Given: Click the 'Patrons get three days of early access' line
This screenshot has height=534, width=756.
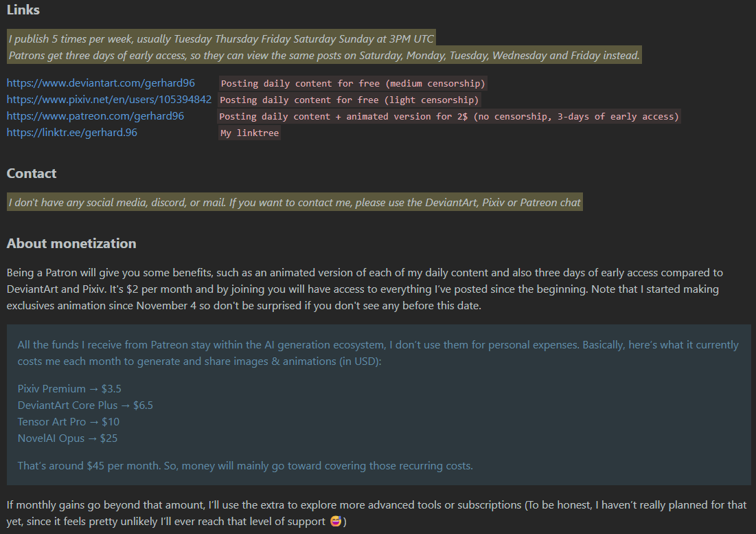Looking at the screenshot, I should [324, 55].
